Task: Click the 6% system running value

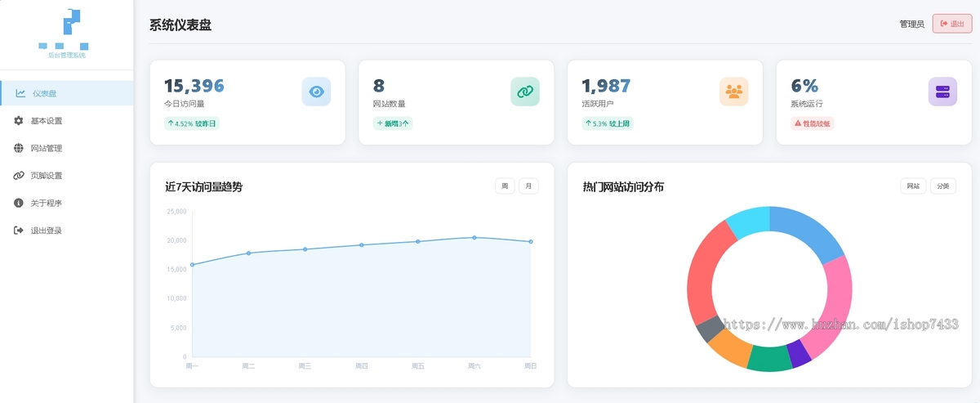Action: (804, 86)
